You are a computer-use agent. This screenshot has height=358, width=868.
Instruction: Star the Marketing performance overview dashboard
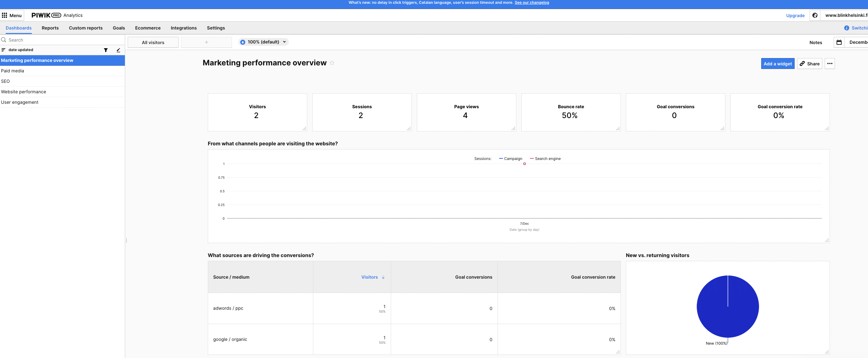(x=332, y=63)
